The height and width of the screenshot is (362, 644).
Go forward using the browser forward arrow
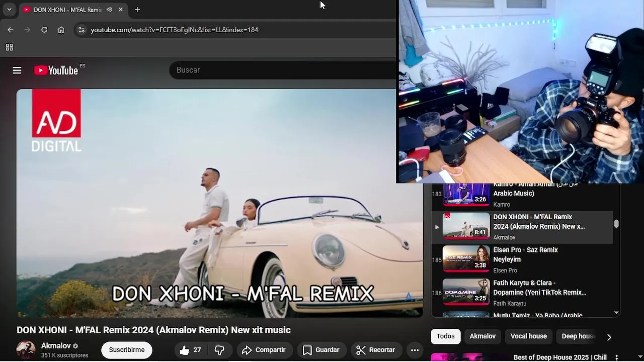click(x=27, y=30)
